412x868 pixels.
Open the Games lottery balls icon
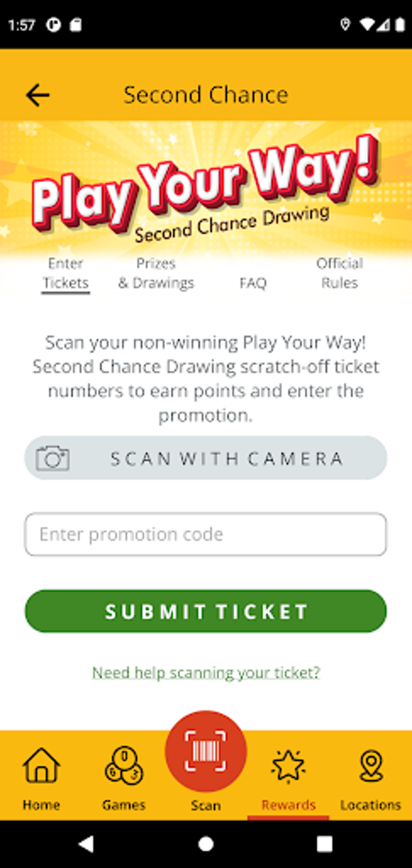124,765
